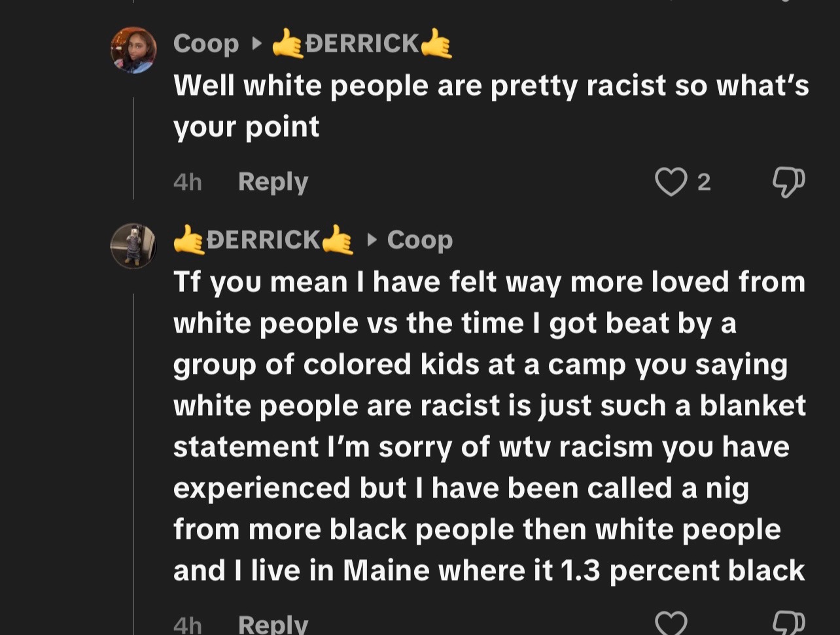
Task: Tap the heart icon on ÐERRICK's reply
Action: coord(671,623)
